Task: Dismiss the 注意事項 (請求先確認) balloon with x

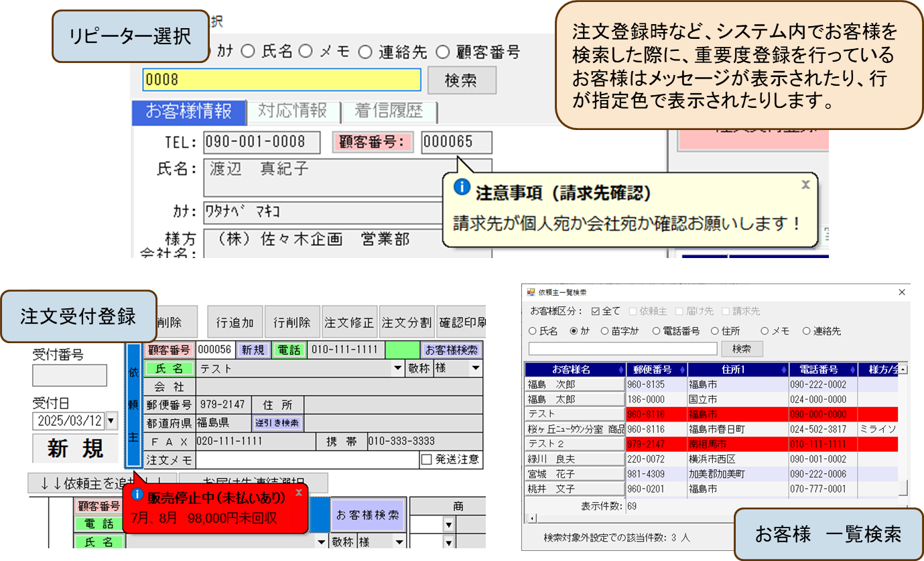Action: 805,184
